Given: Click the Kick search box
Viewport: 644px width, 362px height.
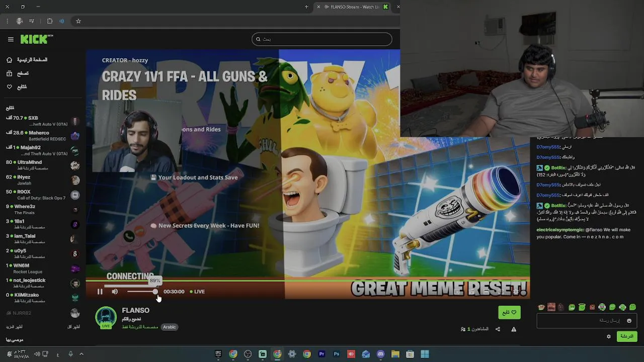Looking at the screenshot, I should point(322,39).
